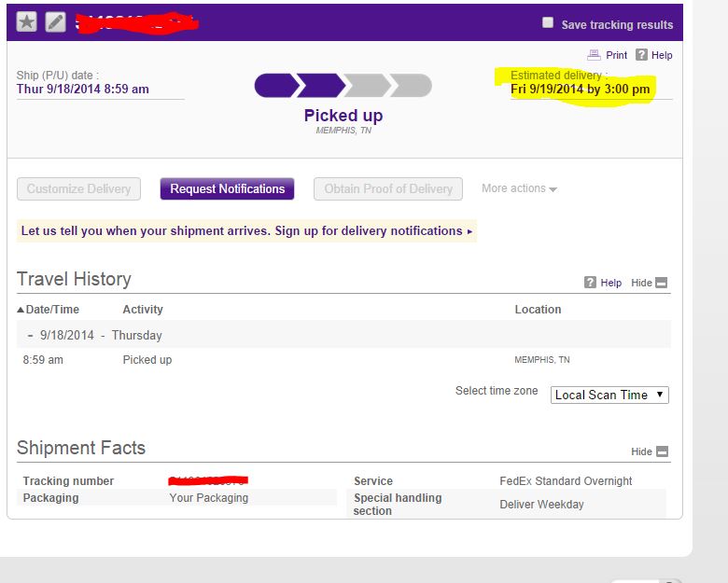The width and height of the screenshot is (728, 583).
Task: Open the Help link beside Print
Action: pos(662,55)
